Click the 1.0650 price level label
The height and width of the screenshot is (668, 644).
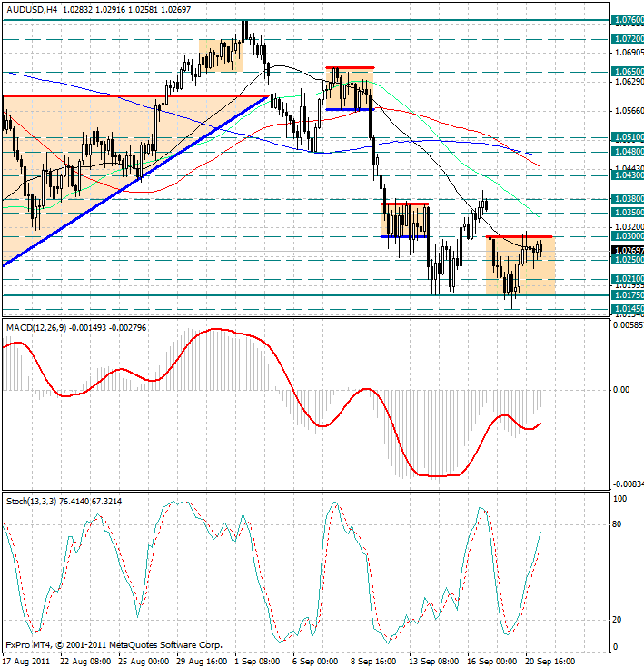coord(628,72)
